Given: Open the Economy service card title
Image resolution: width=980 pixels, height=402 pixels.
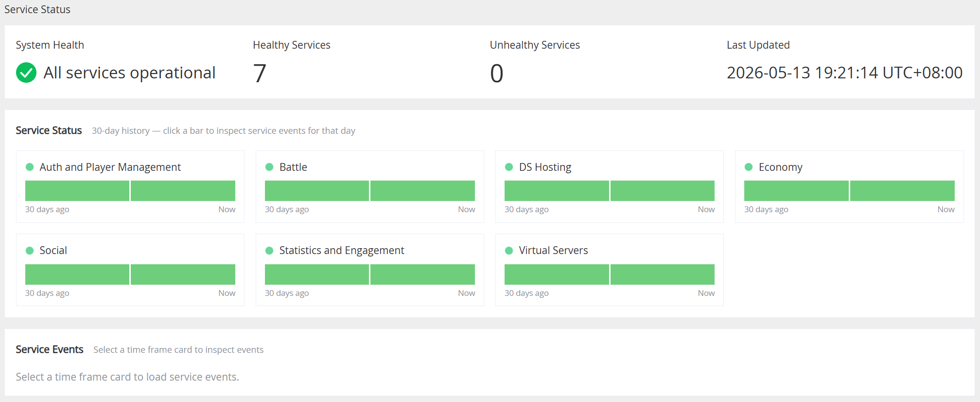Looking at the screenshot, I should [780, 167].
